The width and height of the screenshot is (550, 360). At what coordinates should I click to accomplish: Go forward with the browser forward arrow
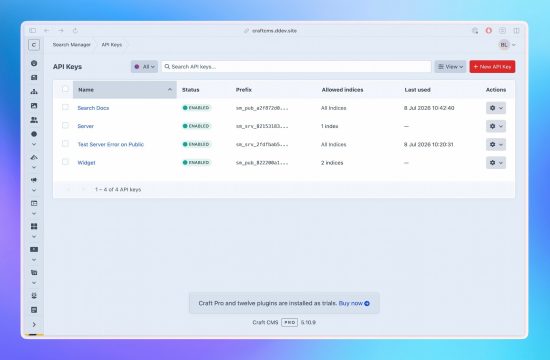click(x=61, y=31)
